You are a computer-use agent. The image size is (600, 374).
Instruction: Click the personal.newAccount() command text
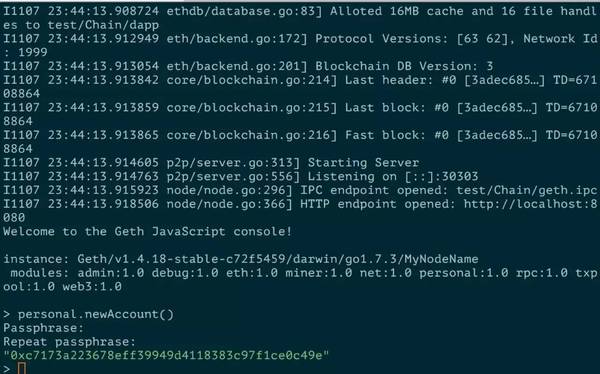(96, 314)
